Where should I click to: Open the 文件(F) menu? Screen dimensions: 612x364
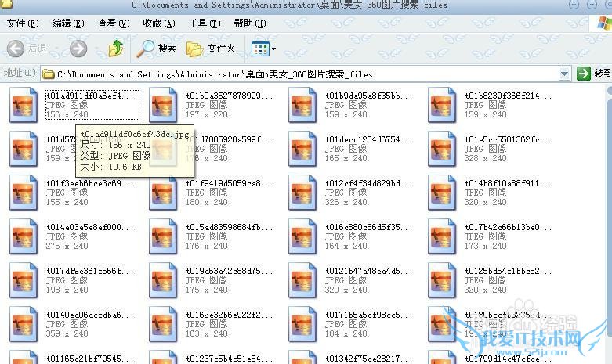pyautogui.click(x=23, y=23)
